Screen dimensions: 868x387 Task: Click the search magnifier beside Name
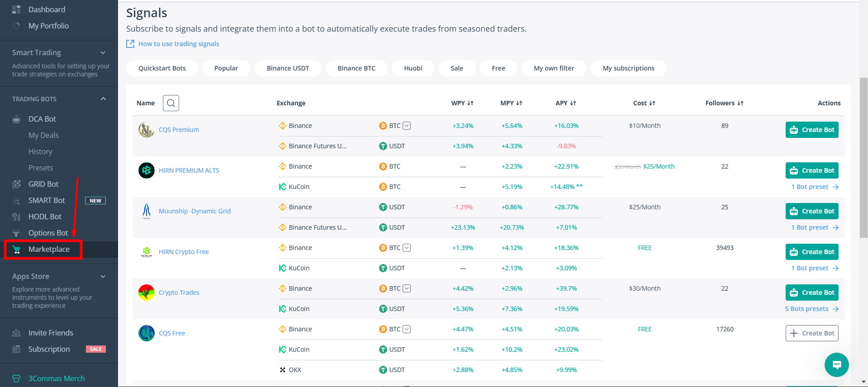(x=171, y=103)
